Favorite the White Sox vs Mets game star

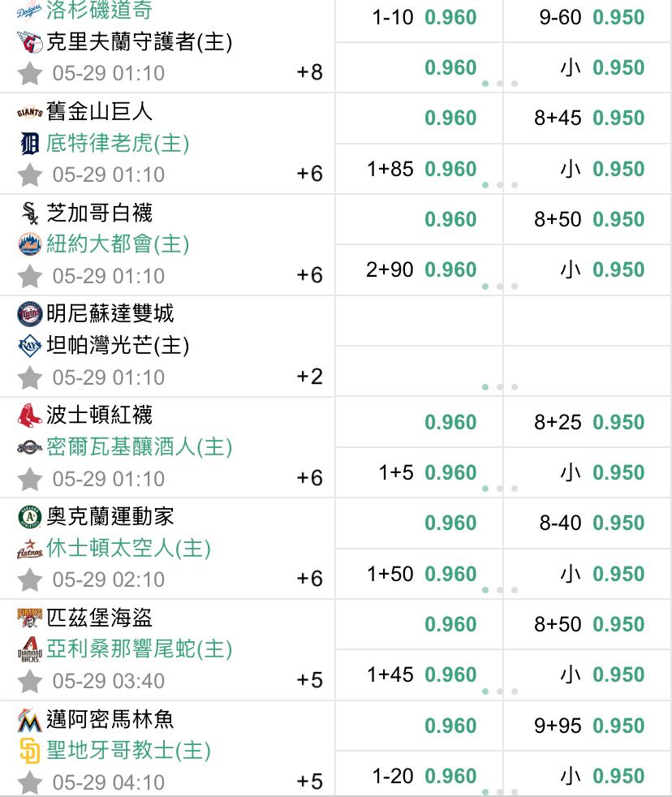(29, 277)
